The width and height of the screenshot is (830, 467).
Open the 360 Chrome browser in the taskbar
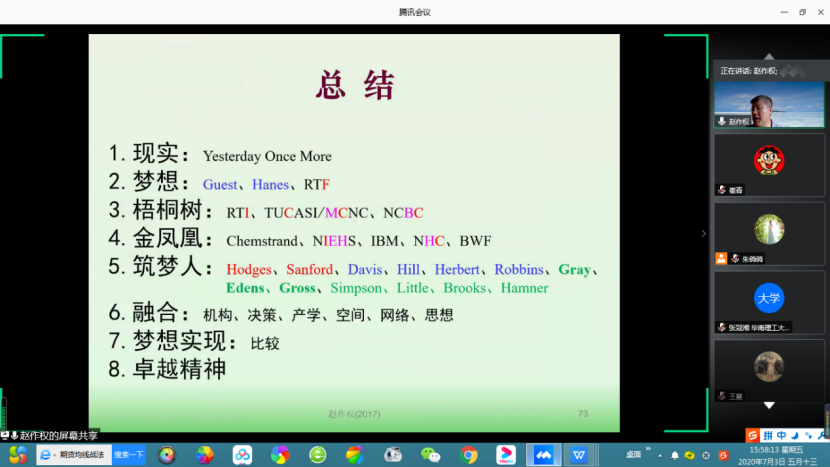(x=280, y=455)
